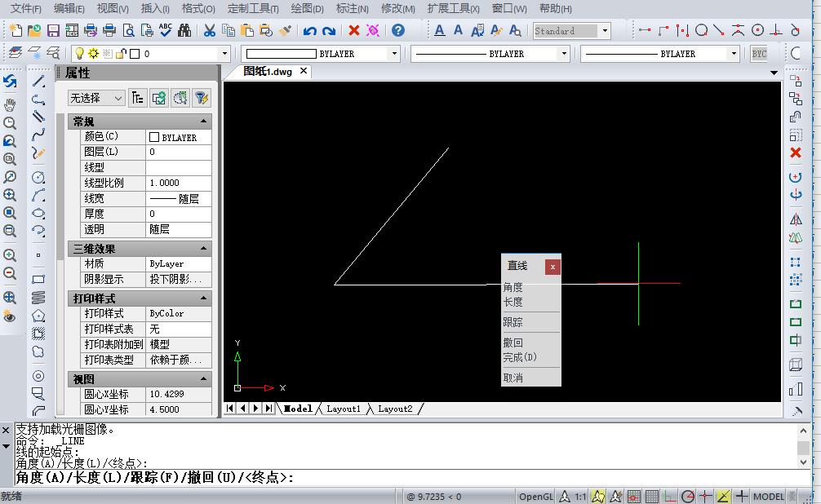The width and height of the screenshot is (821, 504).
Task: Open the 文件(F) menu
Action: pos(25,8)
